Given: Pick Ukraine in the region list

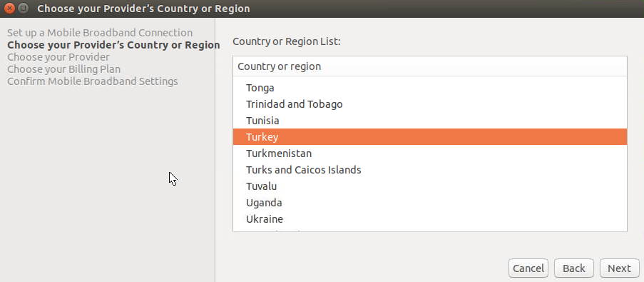Looking at the screenshot, I should 429,219.
